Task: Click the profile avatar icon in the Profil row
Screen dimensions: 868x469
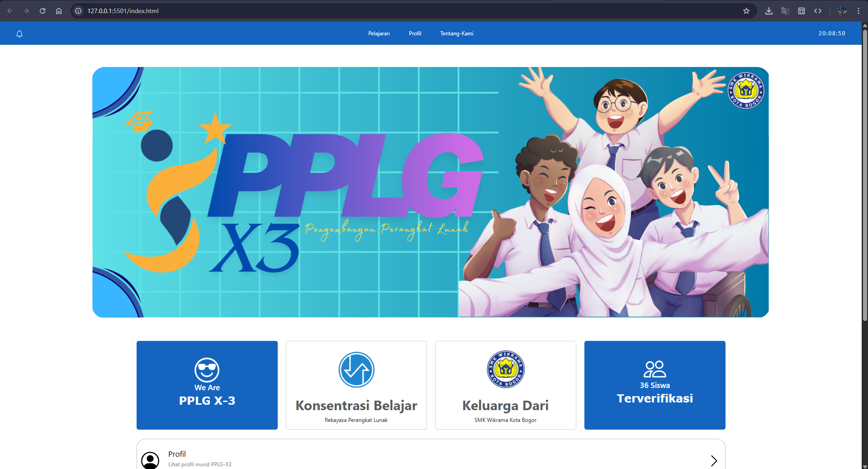Action: click(x=151, y=460)
